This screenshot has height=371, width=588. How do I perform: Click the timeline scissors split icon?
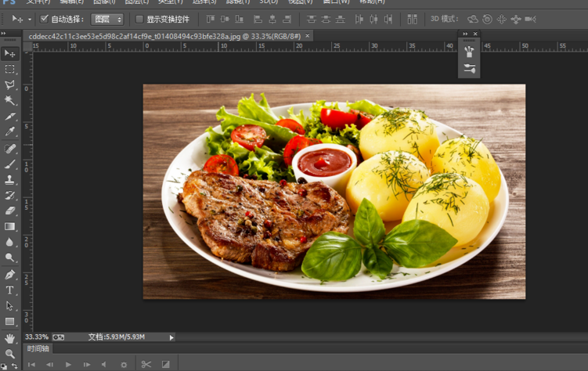(x=146, y=364)
